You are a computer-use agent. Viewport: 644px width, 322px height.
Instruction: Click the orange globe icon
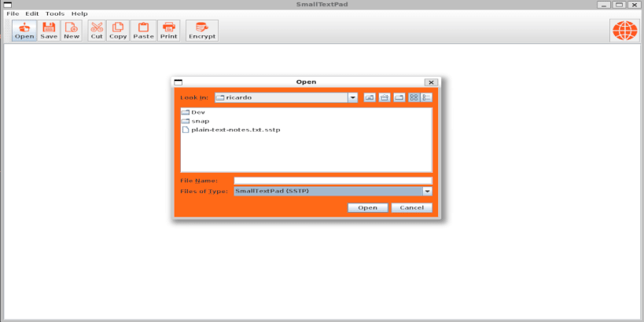[624, 31]
